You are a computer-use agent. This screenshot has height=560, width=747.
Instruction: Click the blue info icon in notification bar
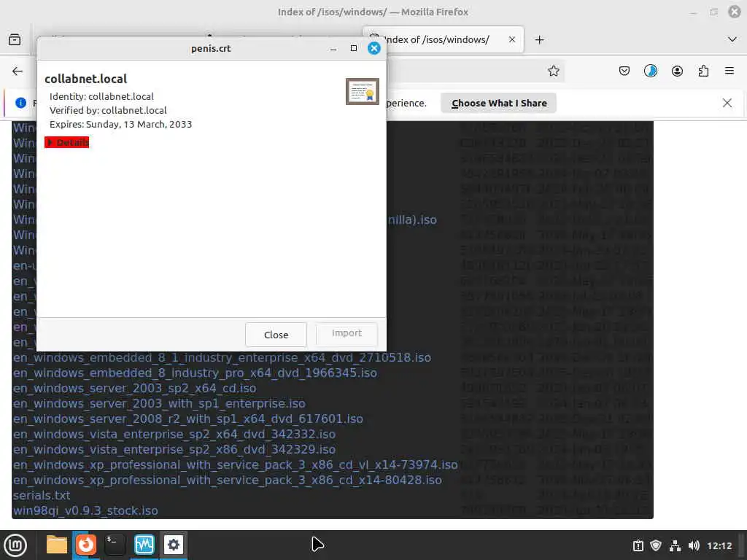20,103
